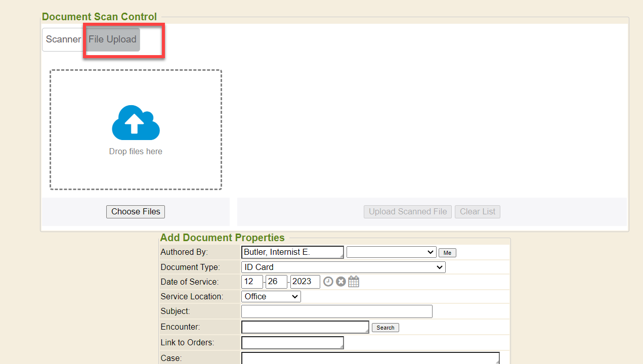Screen dimensions: 643x364
Task: Click the clock icon for current time
Action: pos(328,282)
